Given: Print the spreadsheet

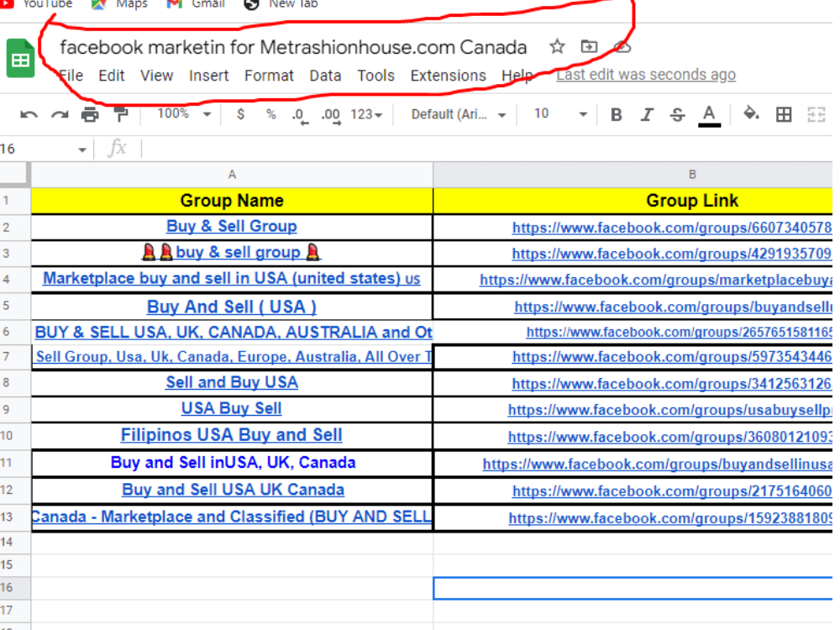Looking at the screenshot, I should tap(90, 114).
